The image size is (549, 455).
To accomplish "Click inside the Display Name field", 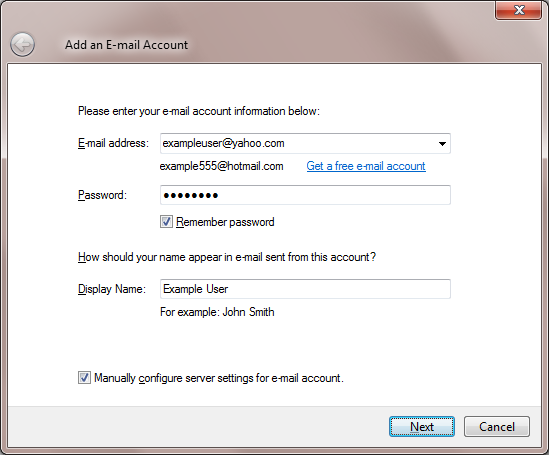I will click(305, 289).
